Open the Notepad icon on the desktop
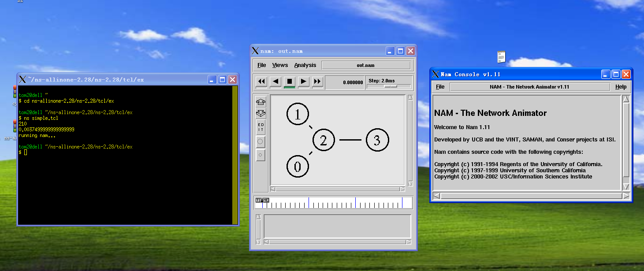Viewport: 644px width, 271px height. point(501,56)
